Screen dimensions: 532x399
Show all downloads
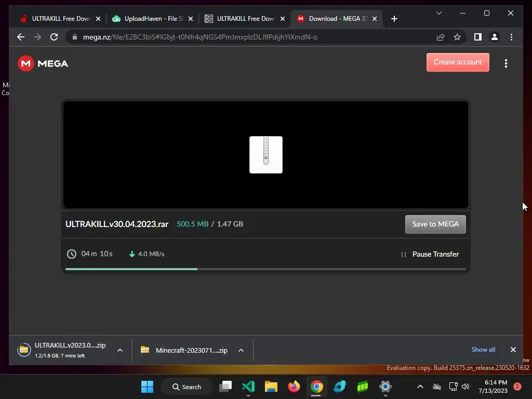tap(483, 350)
